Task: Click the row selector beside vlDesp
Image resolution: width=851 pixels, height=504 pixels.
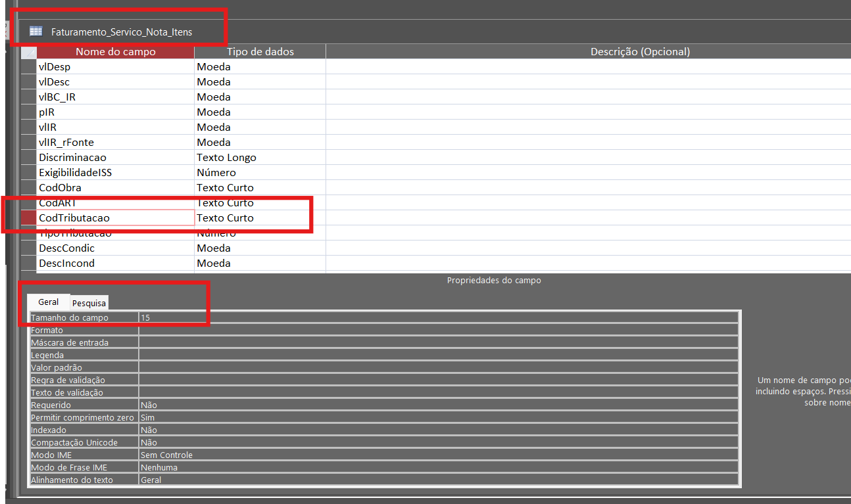Action: pos(28,66)
